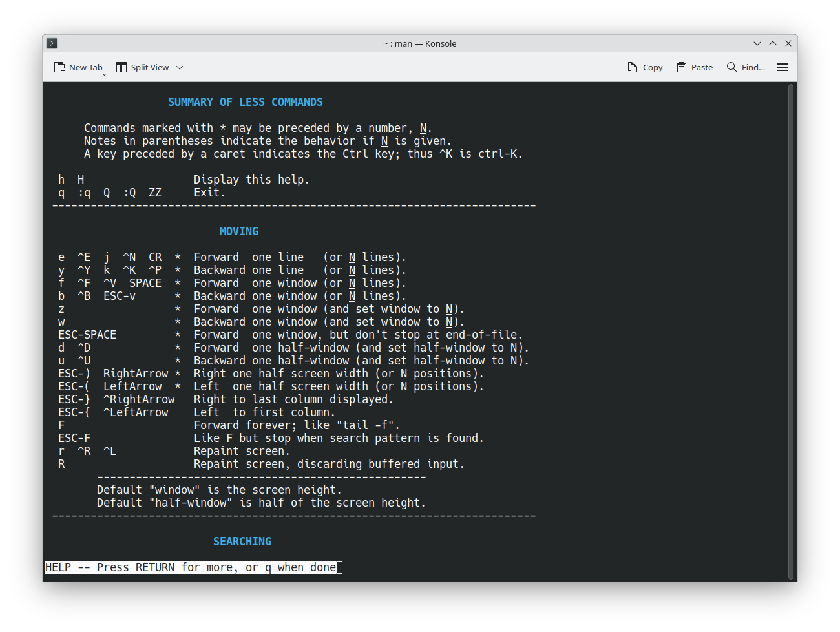Click the New Tab icon in toolbar
840x632 pixels.
[x=59, y=67]
